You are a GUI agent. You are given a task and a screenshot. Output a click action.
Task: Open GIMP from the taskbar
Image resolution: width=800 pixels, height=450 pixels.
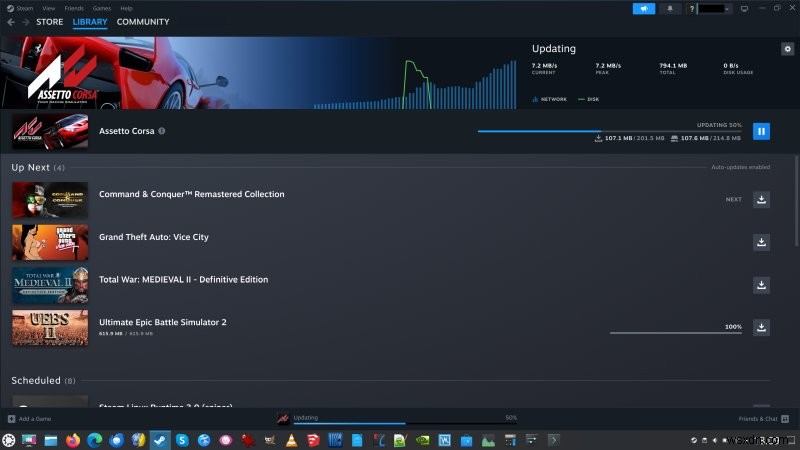click(270, 440)
